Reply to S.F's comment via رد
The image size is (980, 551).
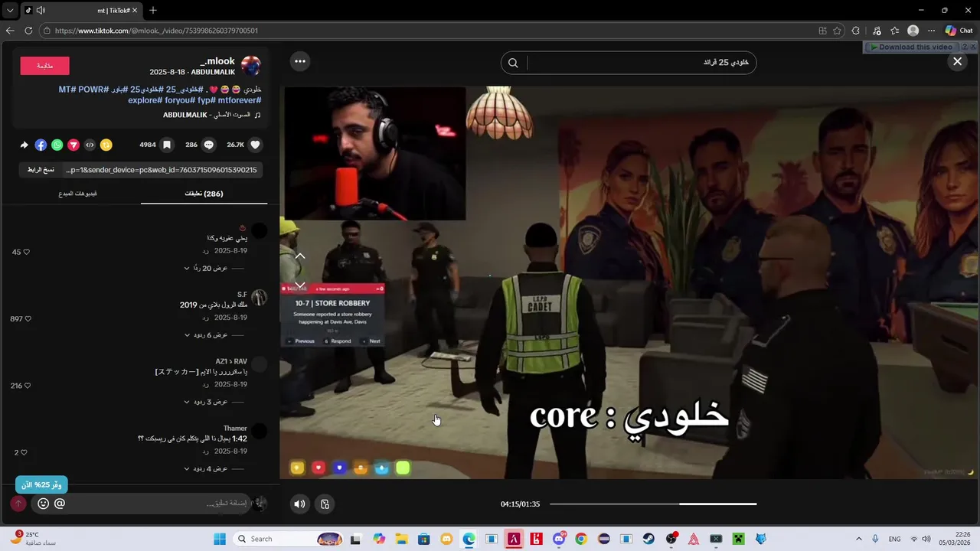coord(206,318)
